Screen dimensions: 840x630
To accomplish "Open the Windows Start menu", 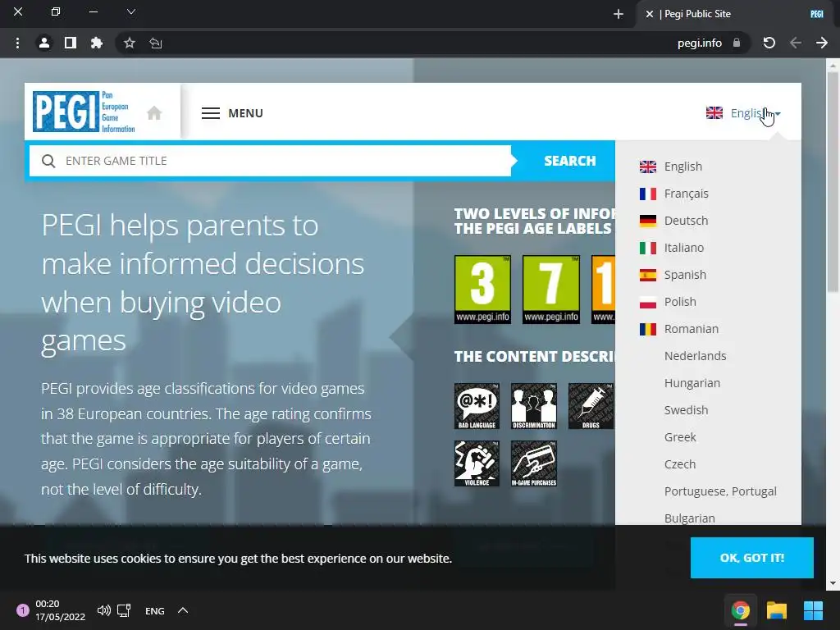I will (813, 610).
